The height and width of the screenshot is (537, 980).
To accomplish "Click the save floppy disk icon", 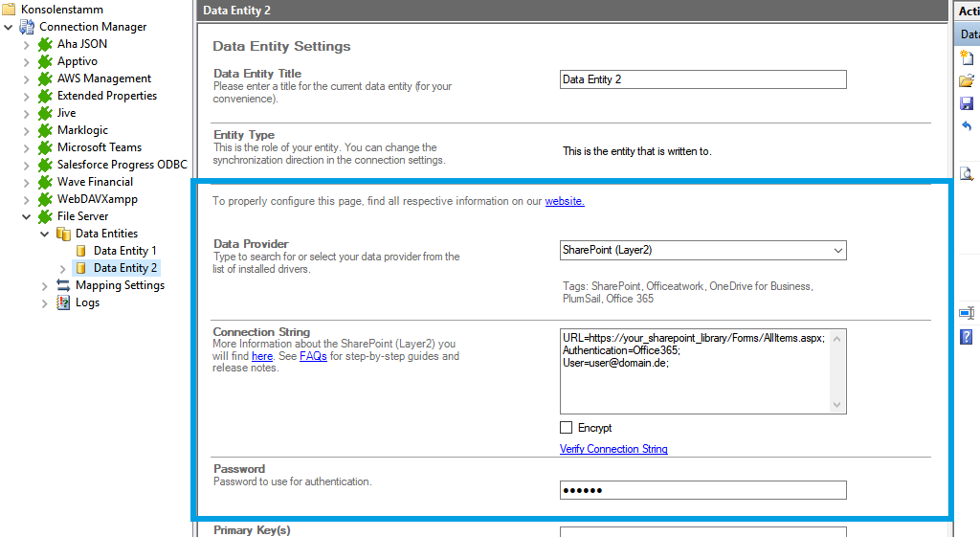I will pyautogui.click(x=967, y=103).
